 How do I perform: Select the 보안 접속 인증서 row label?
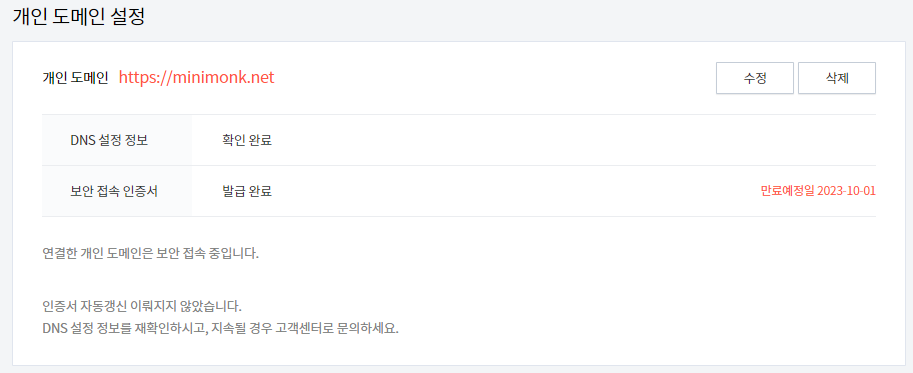point(113,191)
